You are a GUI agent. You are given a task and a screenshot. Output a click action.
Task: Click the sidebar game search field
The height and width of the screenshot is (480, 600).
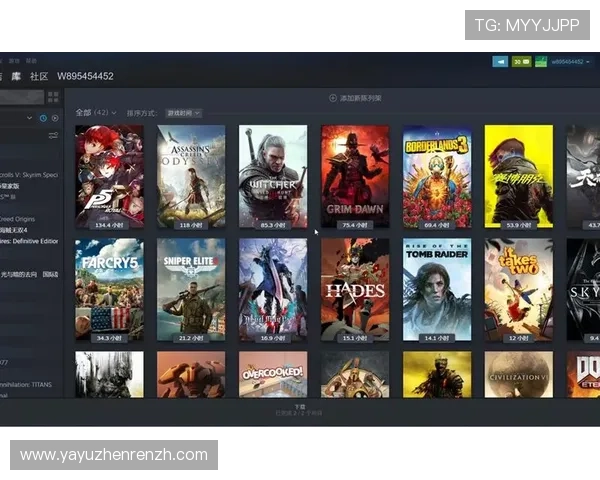coord(22,97)
